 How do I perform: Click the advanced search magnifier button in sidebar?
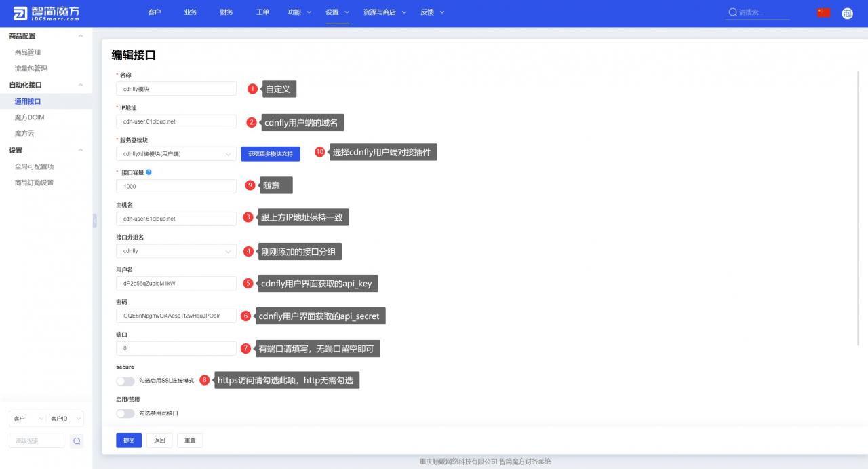(77, 441)
